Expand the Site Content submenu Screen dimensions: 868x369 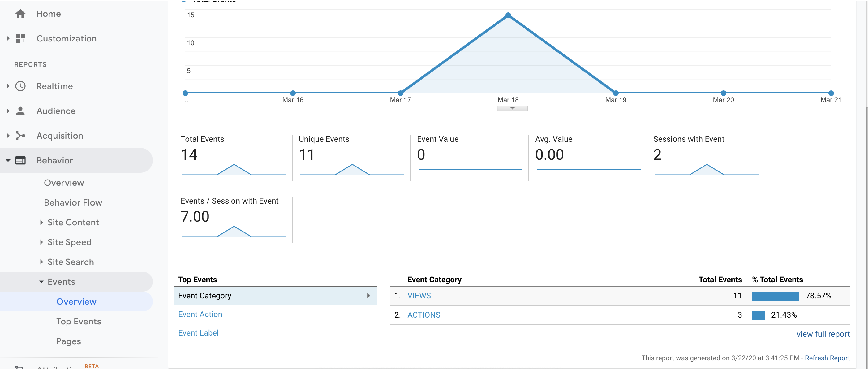41,222
